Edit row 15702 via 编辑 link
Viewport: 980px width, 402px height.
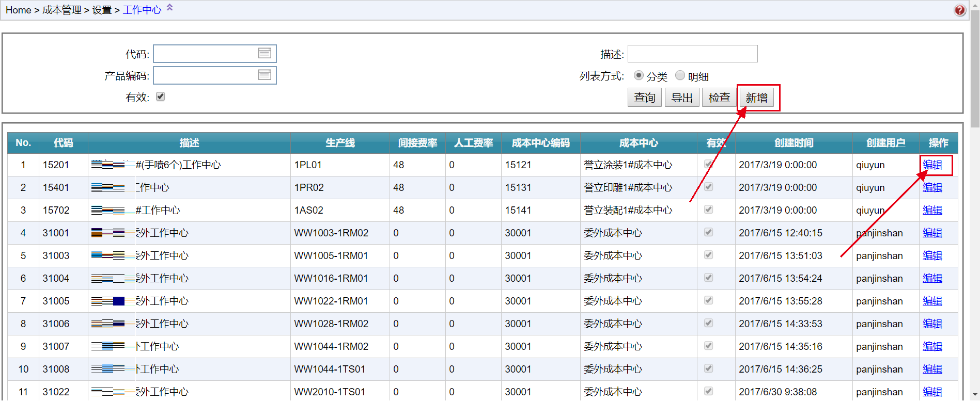pyautogui.click(x=932, y=210)
